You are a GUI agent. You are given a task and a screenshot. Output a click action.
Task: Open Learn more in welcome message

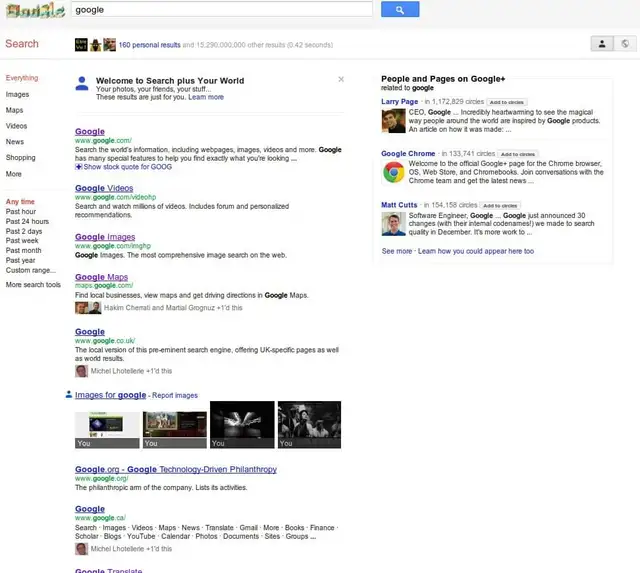pyautogui.click(x=206, y=97)
